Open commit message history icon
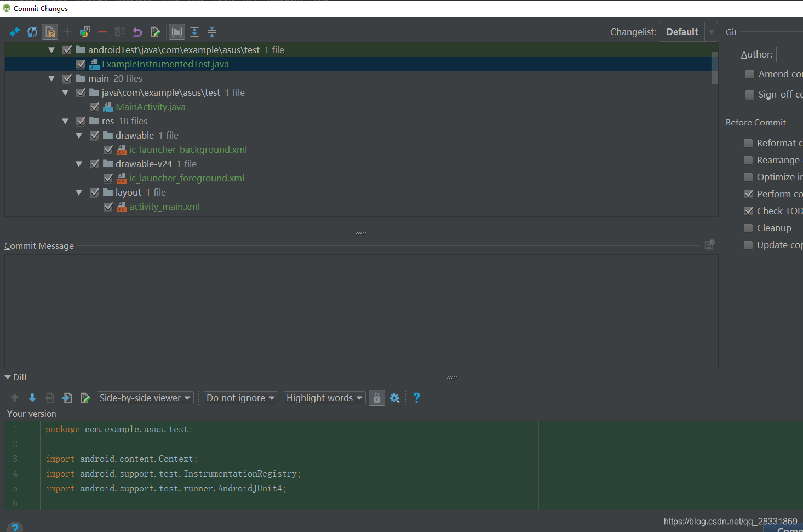Screen dimensions: 803x532 pos(709,244)
